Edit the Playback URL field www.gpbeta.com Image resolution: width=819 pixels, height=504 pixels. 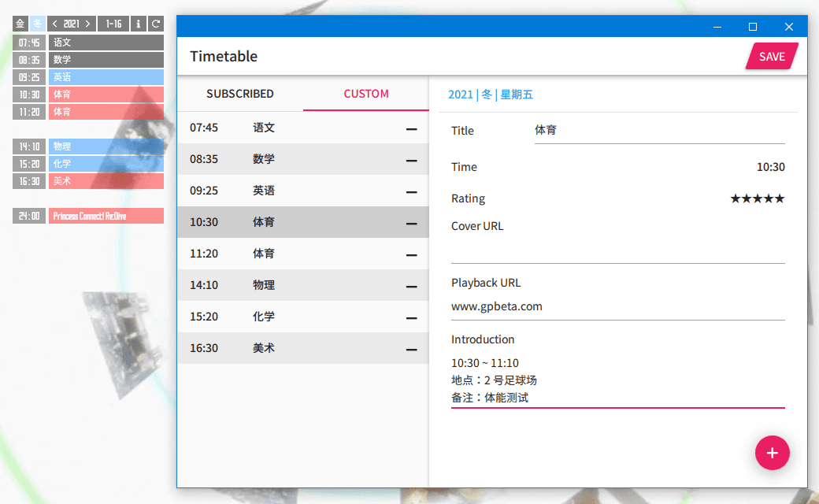click(618, 306)
